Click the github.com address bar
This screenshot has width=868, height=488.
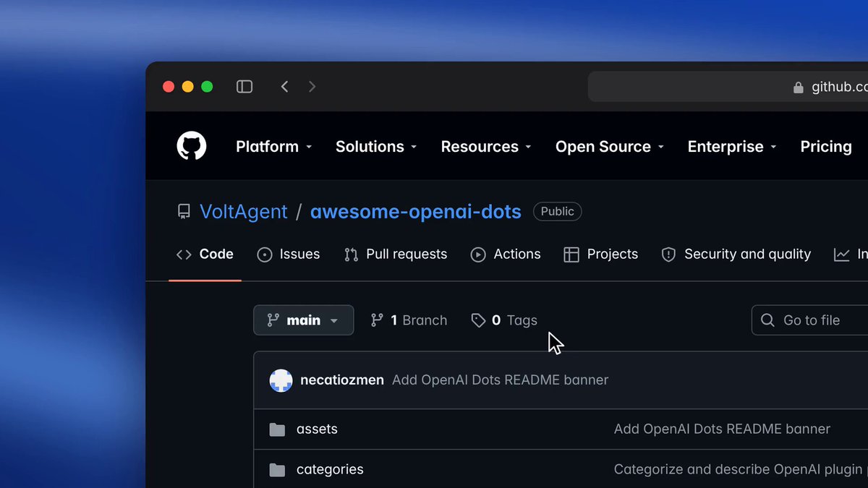click(728, 87)
